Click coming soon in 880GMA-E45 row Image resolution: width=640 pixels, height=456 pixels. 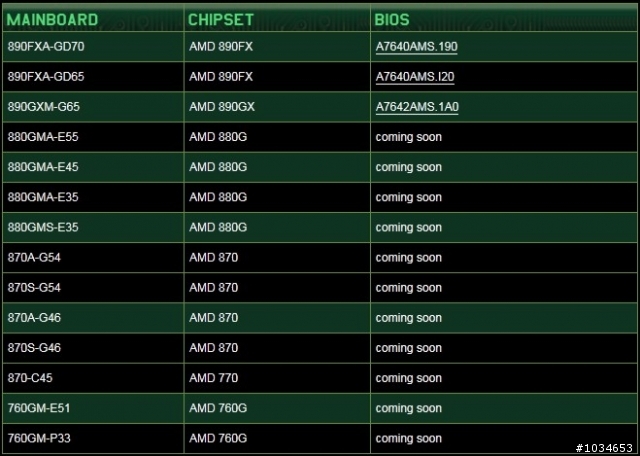409,167
